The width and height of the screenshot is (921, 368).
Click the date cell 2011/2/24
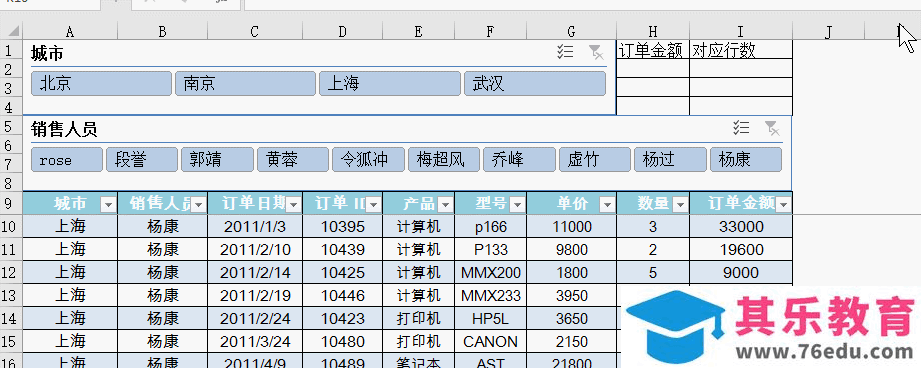point(255,318)
